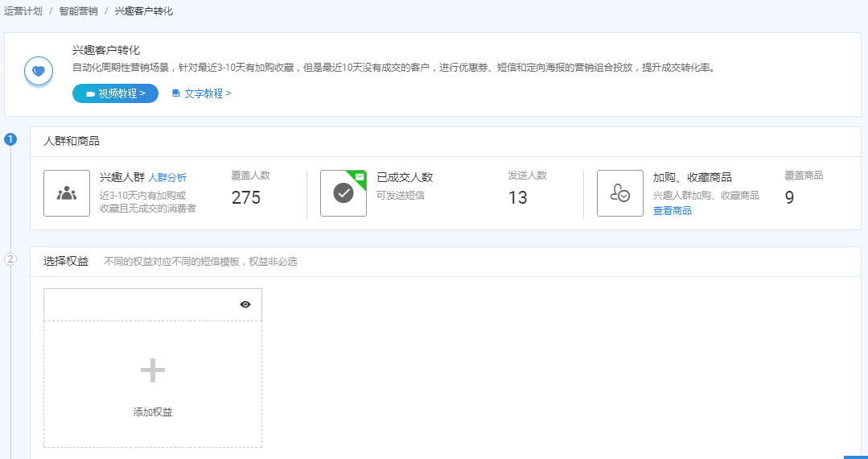Click the 覆盖人数 value 275
The height and width of the screenshot is (459, 868).
pos(246,198)
